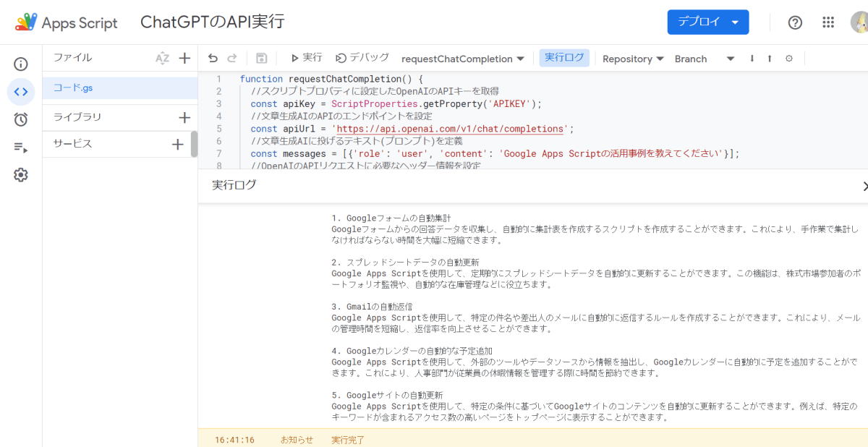Click the api.openai.com URL in code
The height and width of the screenshot is (447, 868).
(x=449, y=129)
